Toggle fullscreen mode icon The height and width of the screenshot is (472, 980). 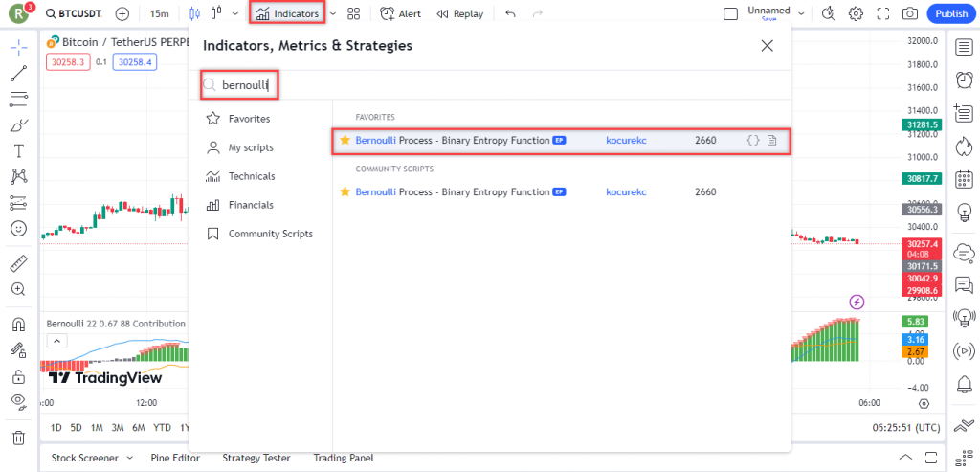coord(883,13)
